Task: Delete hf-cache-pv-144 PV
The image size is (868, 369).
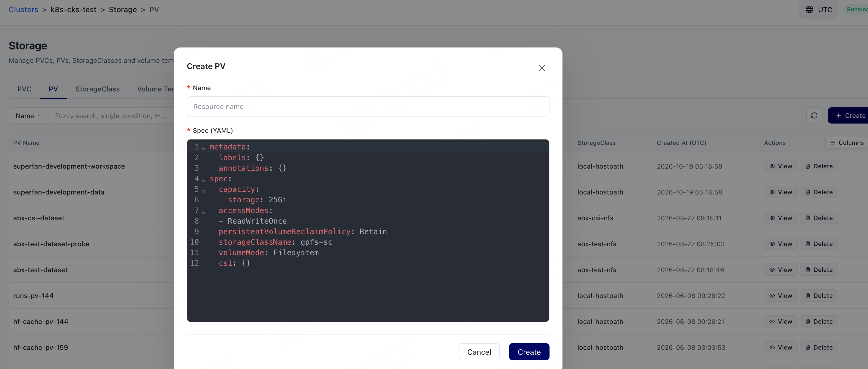Action: coord(819,322)
